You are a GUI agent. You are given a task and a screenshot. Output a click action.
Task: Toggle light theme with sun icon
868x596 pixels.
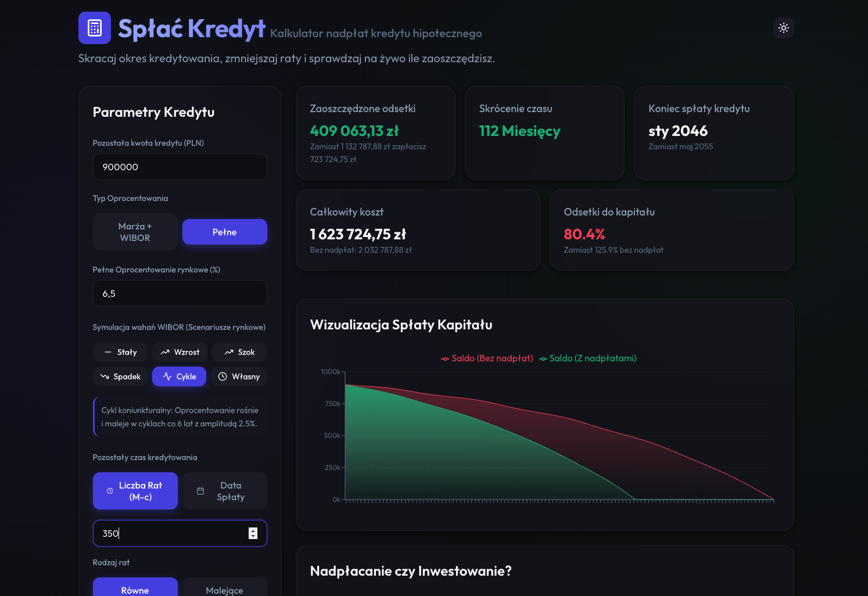pyautogui.click(x=783, y=28)
